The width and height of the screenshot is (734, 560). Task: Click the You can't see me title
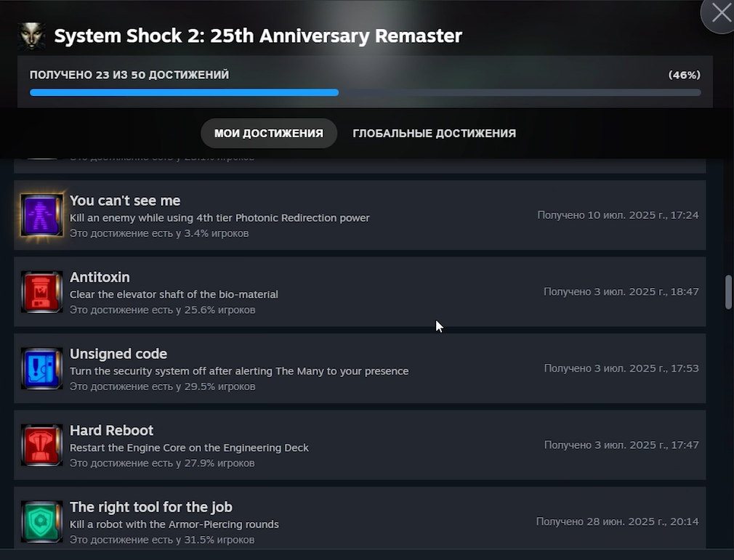tap(125, 200)
